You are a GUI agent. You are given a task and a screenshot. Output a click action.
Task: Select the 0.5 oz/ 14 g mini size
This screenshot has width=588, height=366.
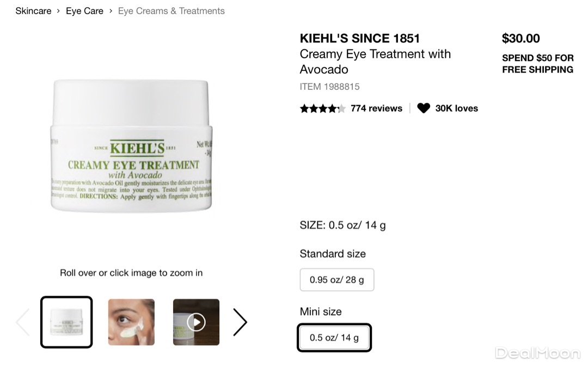point(334,338)
